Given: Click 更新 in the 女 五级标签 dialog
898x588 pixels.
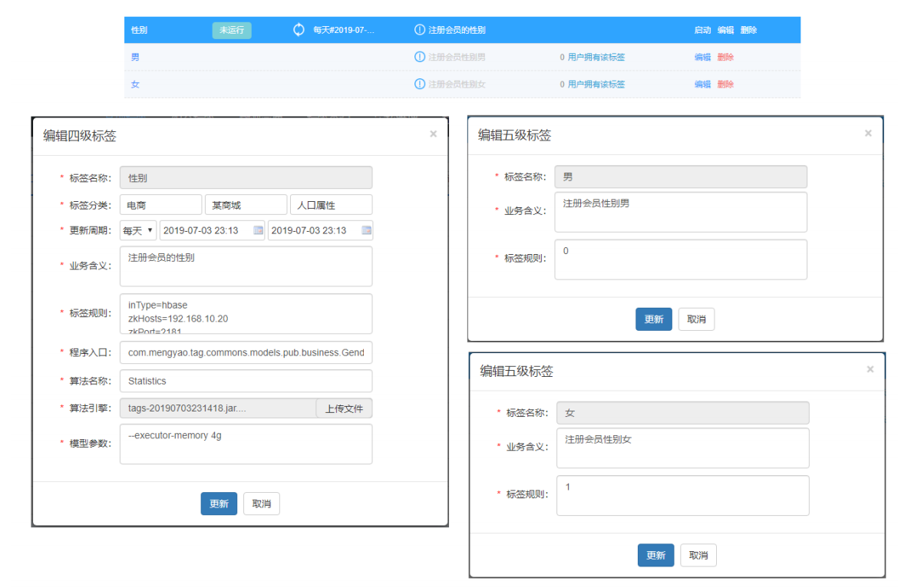Looking at the screenshot, I should [x=656, y=555].
